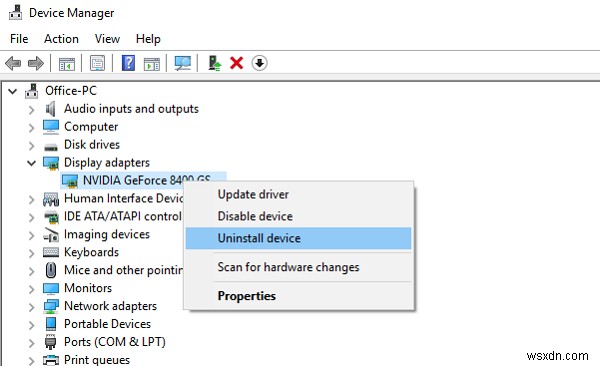Expand the Disk drives chevron
Screen dimensions: 600x366
[x=32, y=146]
